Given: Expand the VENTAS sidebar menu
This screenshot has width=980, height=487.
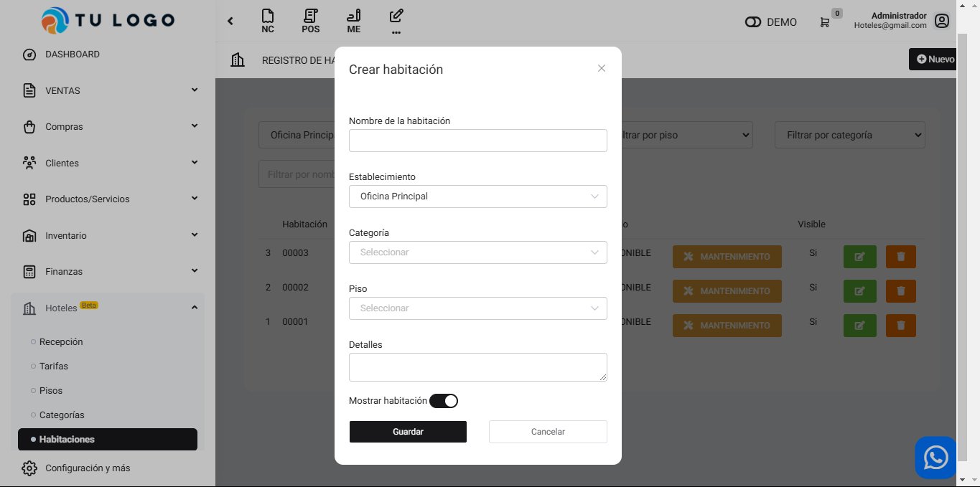Looking at the screenshot, I should click(108, 90).
